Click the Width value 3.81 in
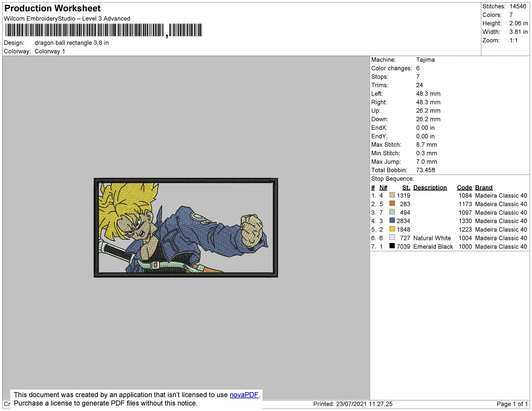Viewport: 532px width, 411px height. coord(518,32)
